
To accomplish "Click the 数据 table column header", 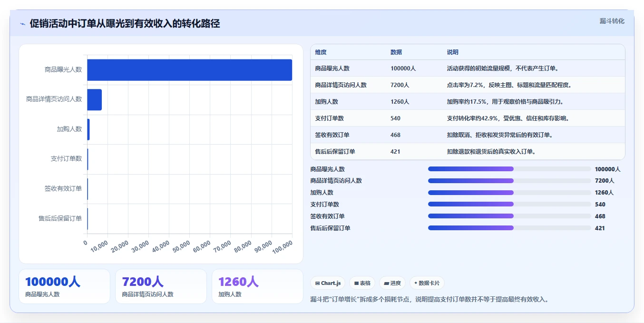I will (x=396, y=52).
